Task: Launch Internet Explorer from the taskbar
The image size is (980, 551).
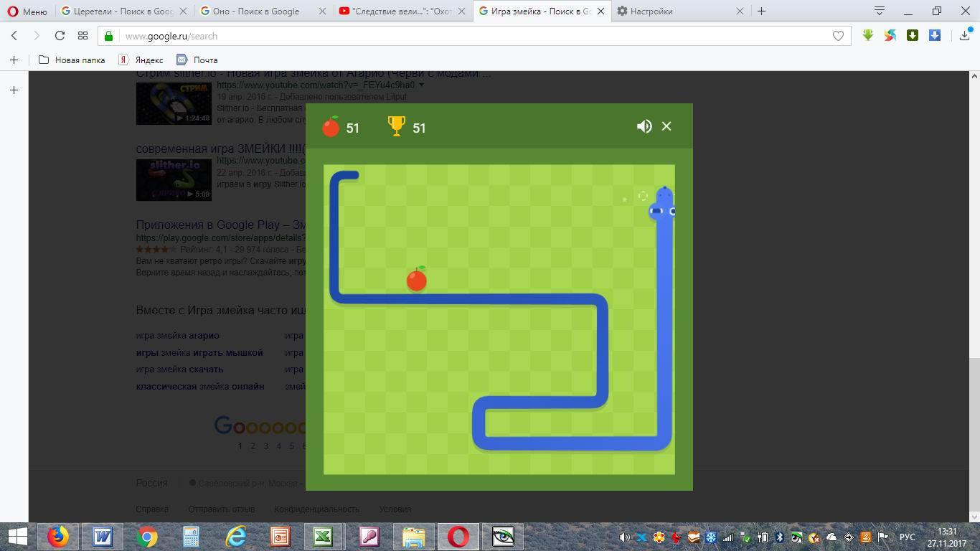Action: [236, 537]
